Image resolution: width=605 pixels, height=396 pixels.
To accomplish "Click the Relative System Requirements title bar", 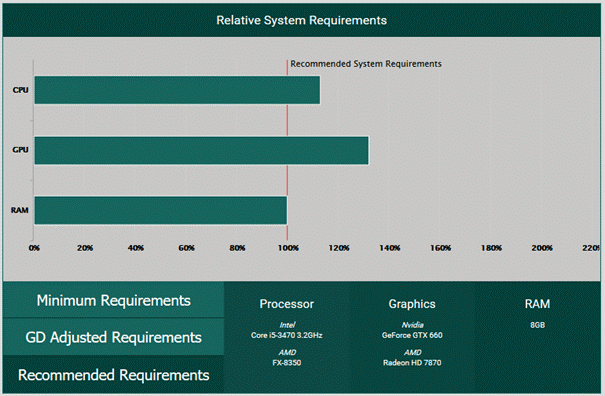I will point(301,20).
